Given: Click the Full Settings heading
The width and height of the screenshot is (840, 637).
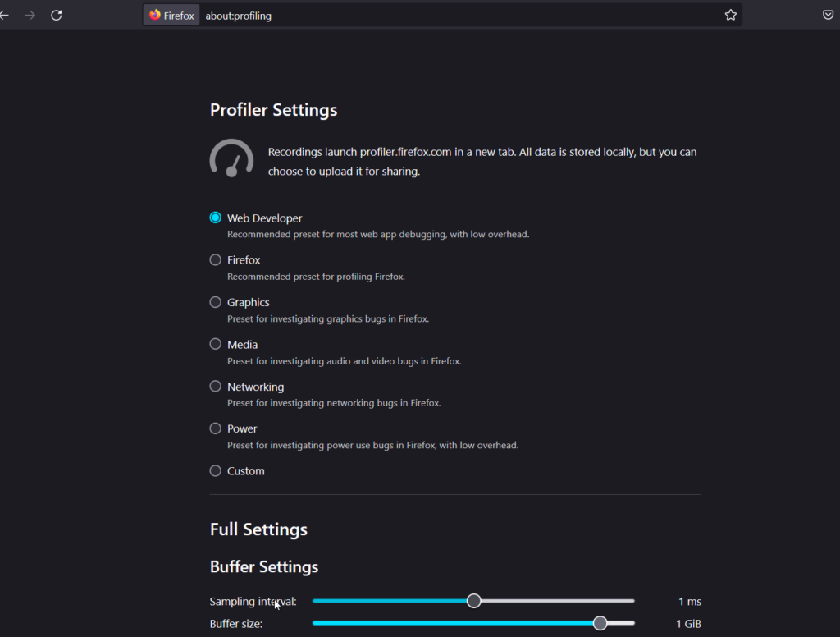Looking at the screenshot, I should [x=258, y=529].
